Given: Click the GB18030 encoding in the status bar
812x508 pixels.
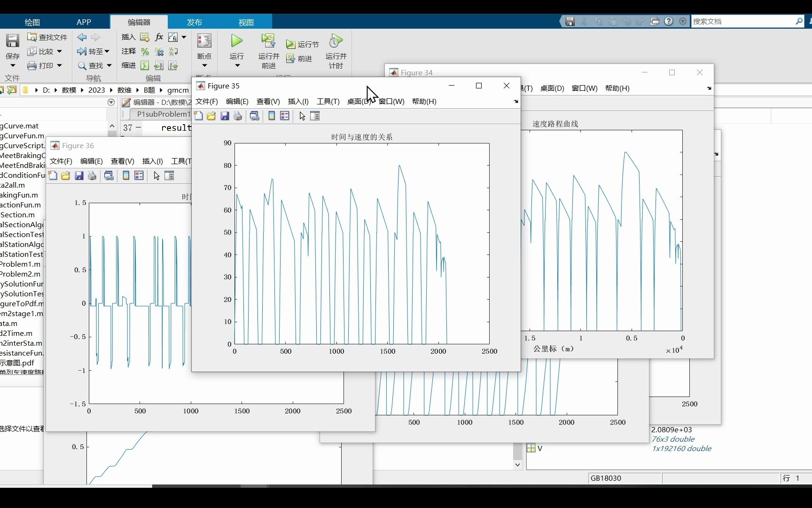Looking at the screenshot, I should [606, 478].
